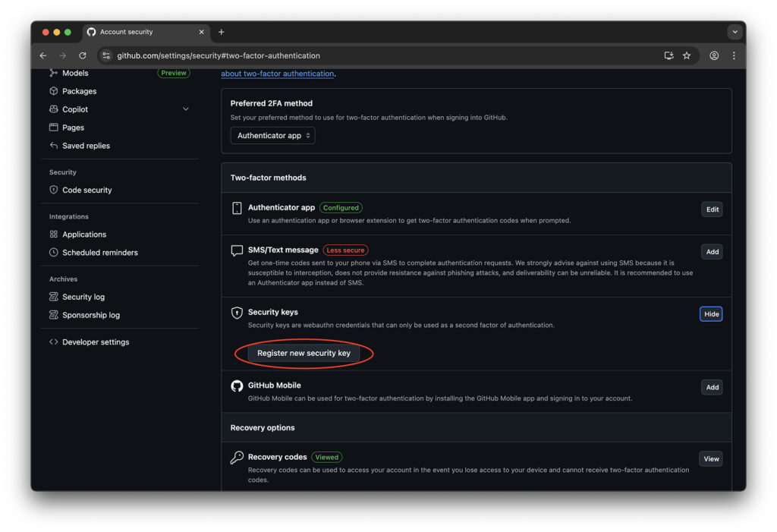777x532 pixels.
Task: Click the browser forward arrow
Action: [x=62, y=55]
